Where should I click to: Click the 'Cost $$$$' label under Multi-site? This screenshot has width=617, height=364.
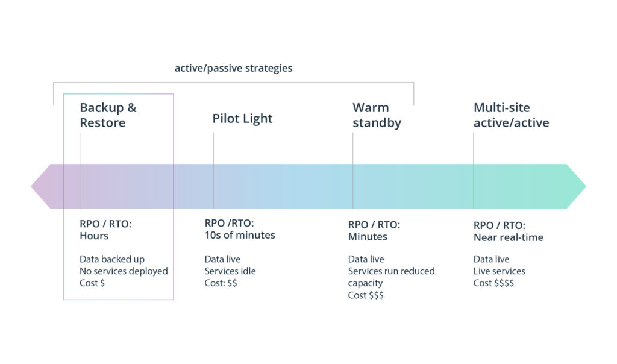click(x=493, y=283)
